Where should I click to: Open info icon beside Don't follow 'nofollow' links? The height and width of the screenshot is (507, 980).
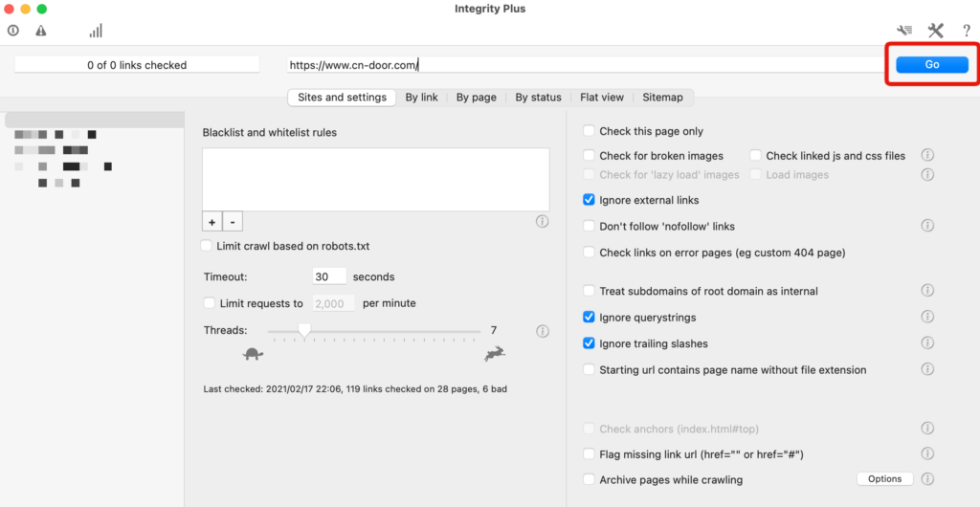tap(927, 226)
